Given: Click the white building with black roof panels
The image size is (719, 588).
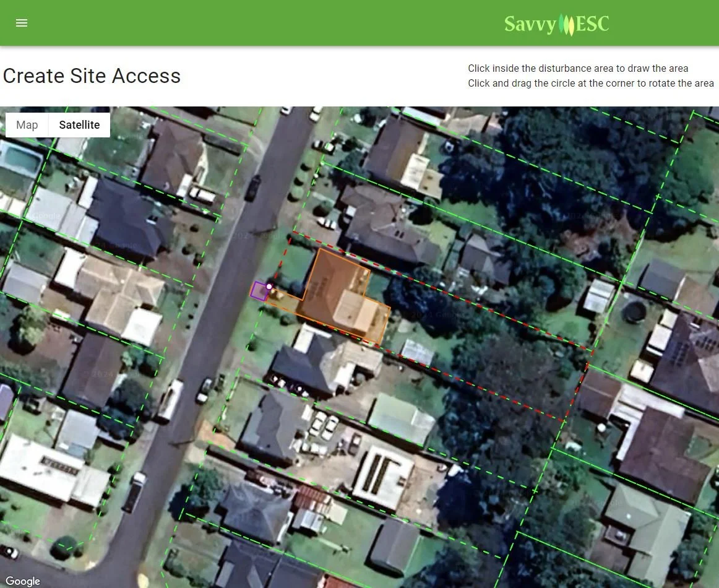Looking at the screenshot, I should 382,478.
